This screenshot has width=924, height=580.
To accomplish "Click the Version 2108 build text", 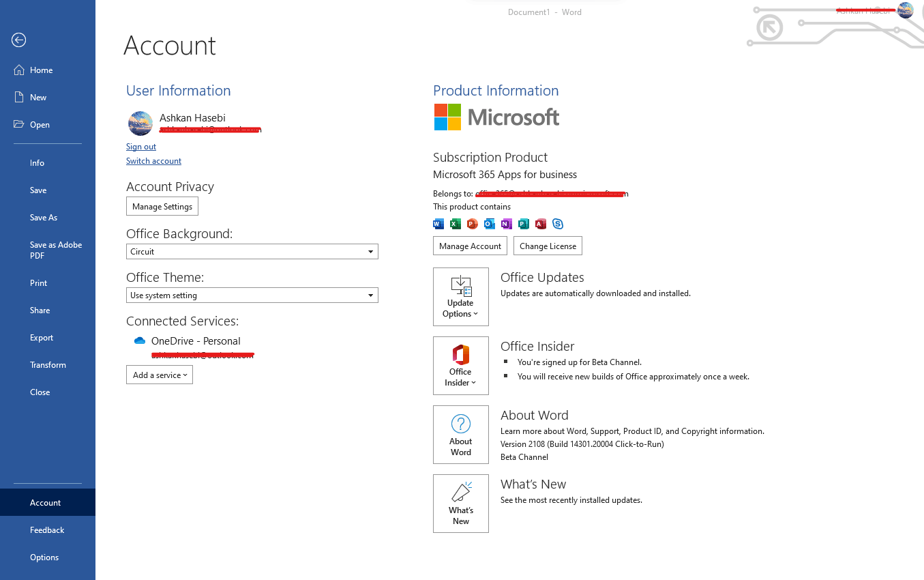I will 582,444.
